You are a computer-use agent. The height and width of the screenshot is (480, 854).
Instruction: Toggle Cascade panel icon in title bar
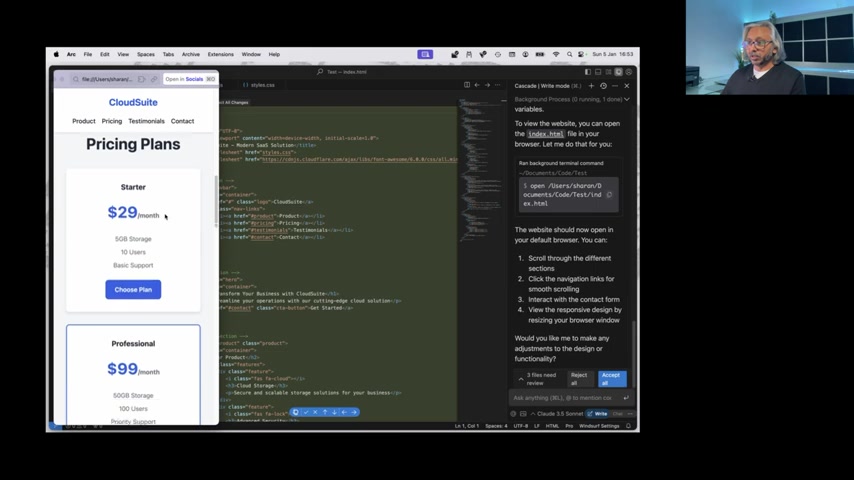click(619, 72)
